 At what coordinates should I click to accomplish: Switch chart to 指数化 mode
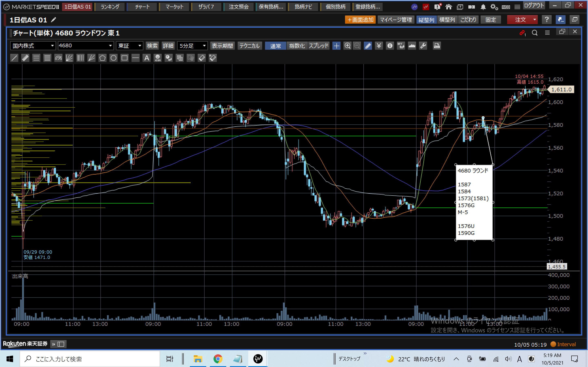tap(297, 46)
